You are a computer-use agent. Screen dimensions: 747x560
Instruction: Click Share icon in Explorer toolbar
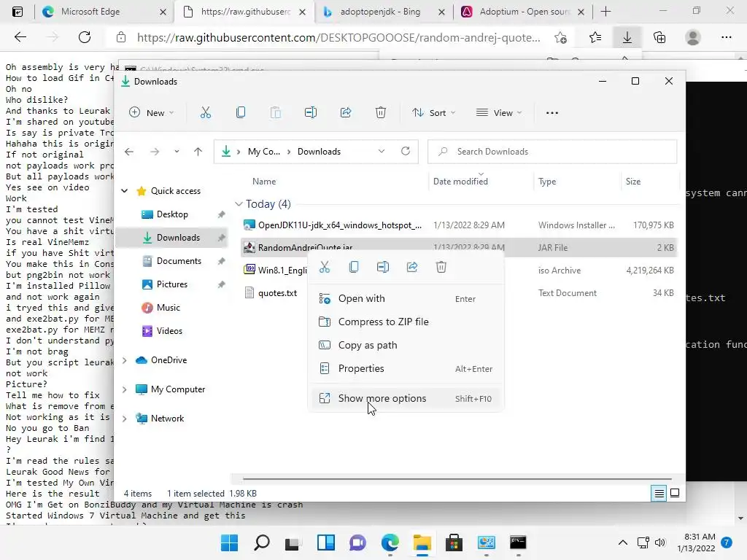346,113
